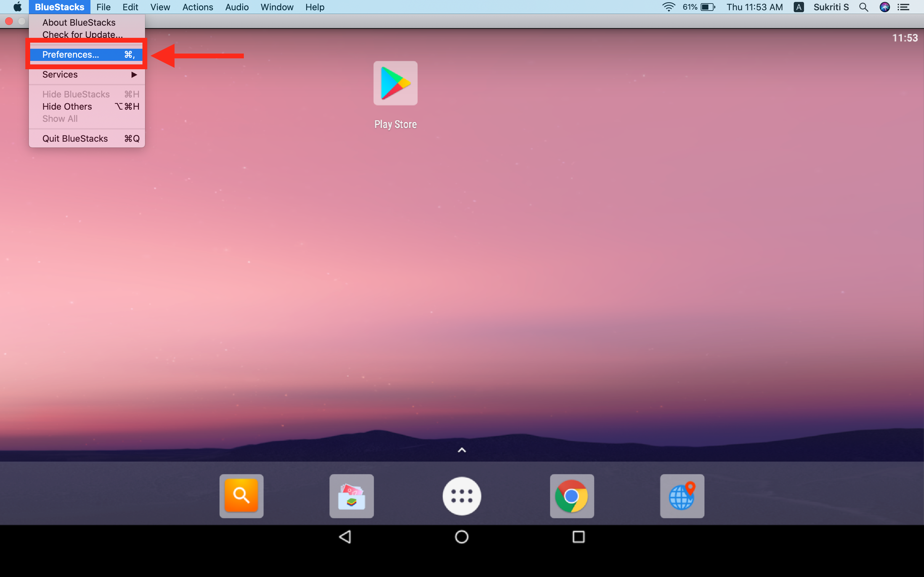This screenshot has width=924, height=577.
Task: Select Show All windows toggle
Action: coord(59,118)
